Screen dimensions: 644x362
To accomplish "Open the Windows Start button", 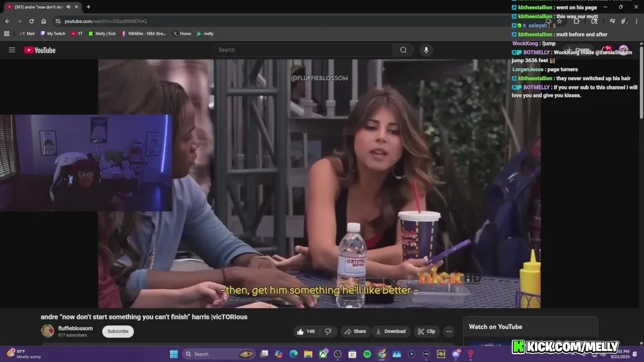I will click(x=174, y=354).
